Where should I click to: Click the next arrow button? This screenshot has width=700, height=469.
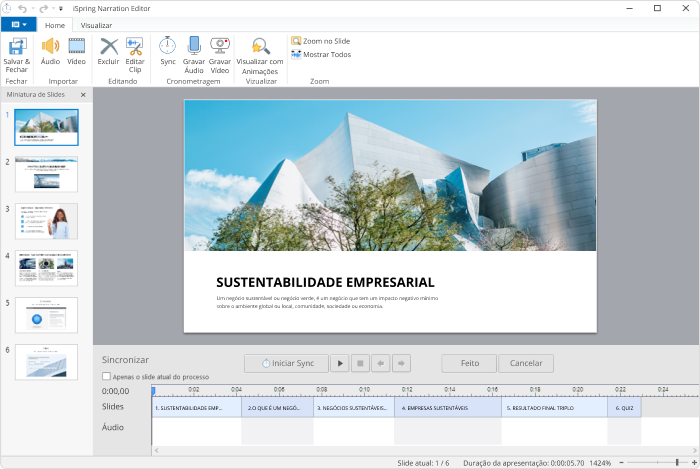click(x=401, y=363)
